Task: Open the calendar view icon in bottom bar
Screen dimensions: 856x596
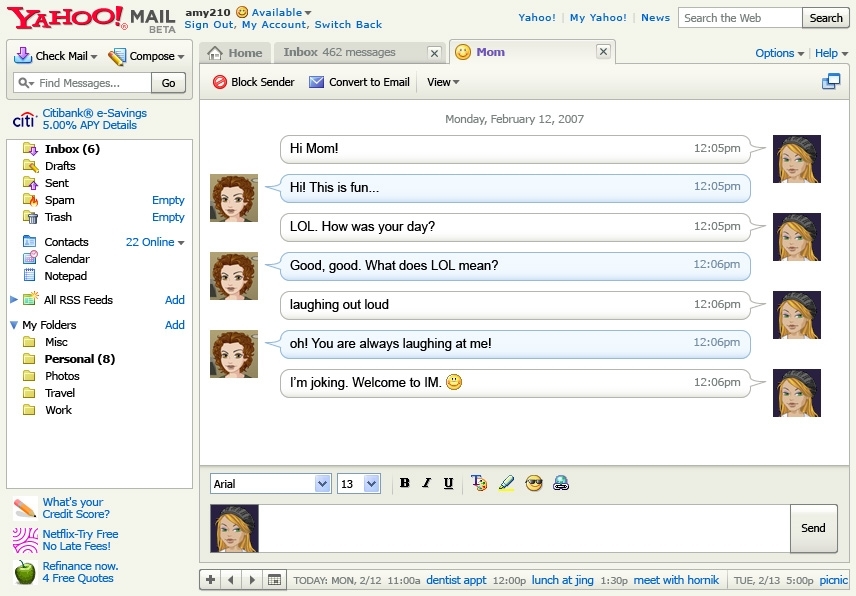Action: [275, 580]
